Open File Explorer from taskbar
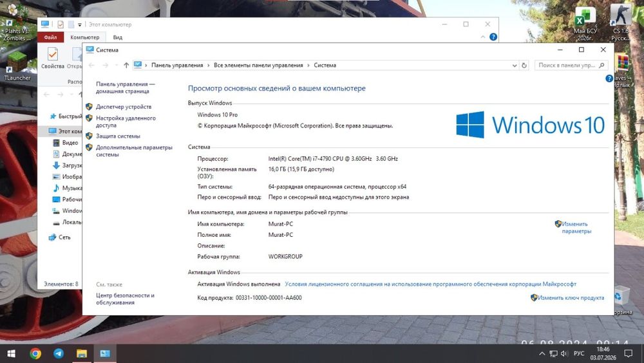The width and height of the screenshot is (644, 363). 82,353
